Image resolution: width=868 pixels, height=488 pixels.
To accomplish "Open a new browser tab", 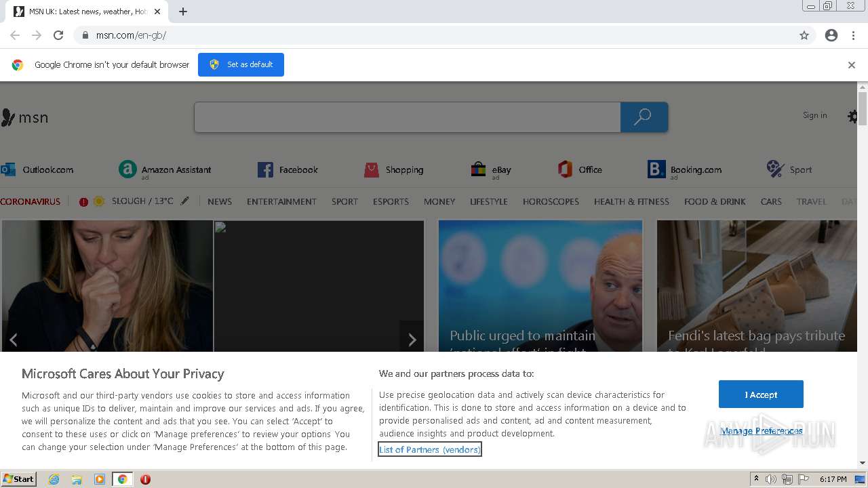I will pyautogui.click(x=183, y=12).
